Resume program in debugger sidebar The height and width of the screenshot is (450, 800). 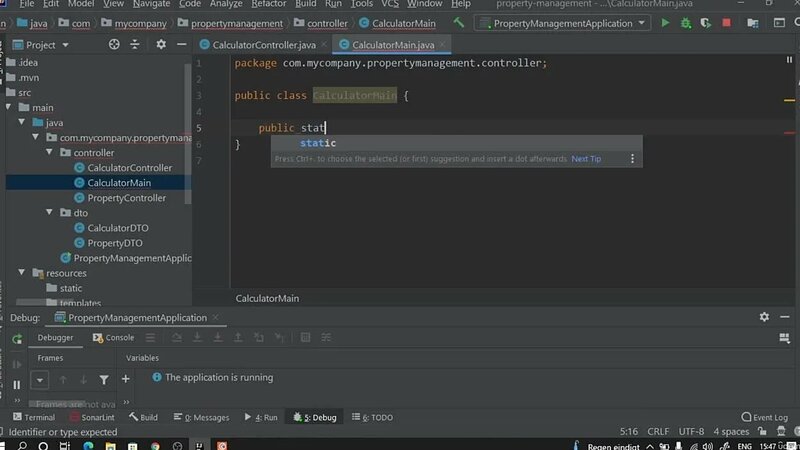coord(16,364)
